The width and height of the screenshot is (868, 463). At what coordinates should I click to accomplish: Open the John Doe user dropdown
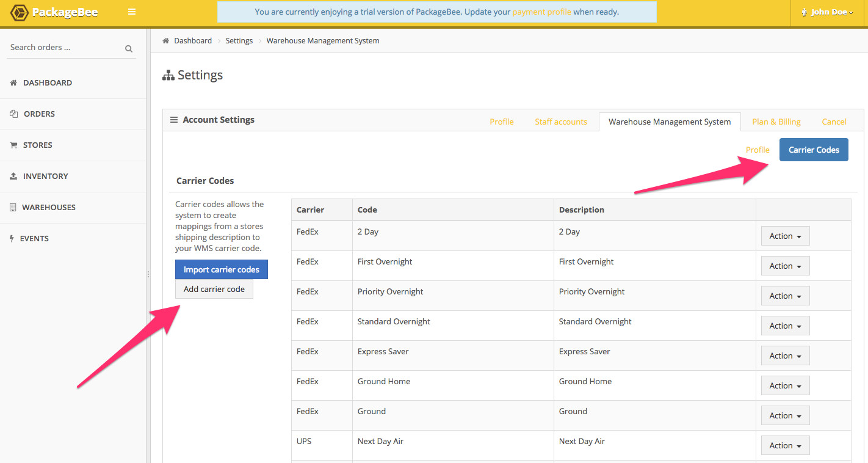click(829, 12)
